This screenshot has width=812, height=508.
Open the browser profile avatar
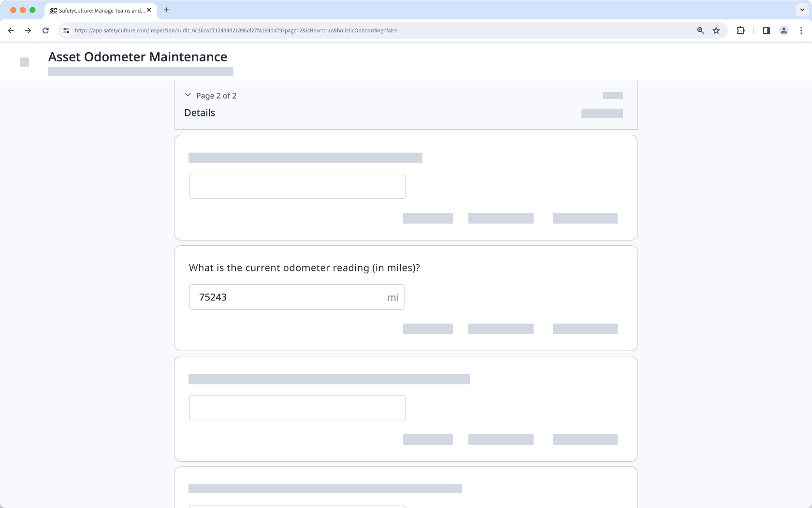pos(784,30)
